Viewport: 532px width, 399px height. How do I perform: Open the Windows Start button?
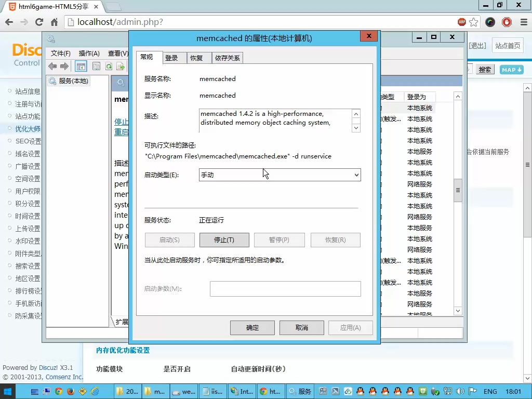tap(7, 392)
